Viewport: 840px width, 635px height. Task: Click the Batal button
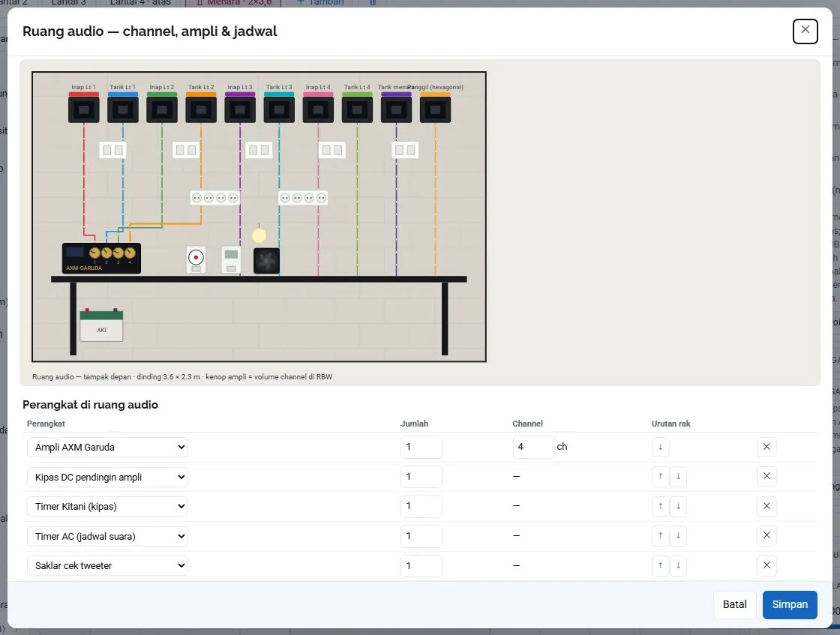pyautogui.click(x=734, y=604)
